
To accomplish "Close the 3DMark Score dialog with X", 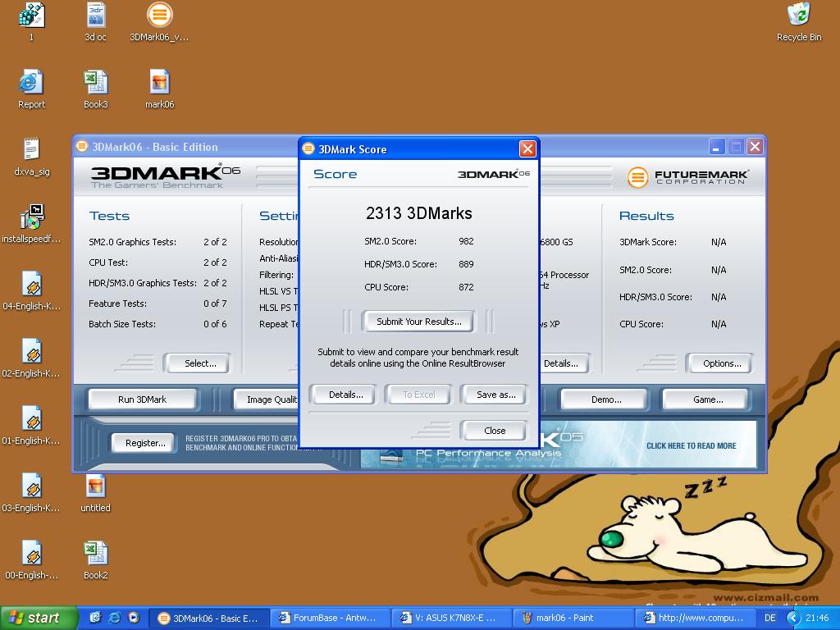I will (527, 149).
